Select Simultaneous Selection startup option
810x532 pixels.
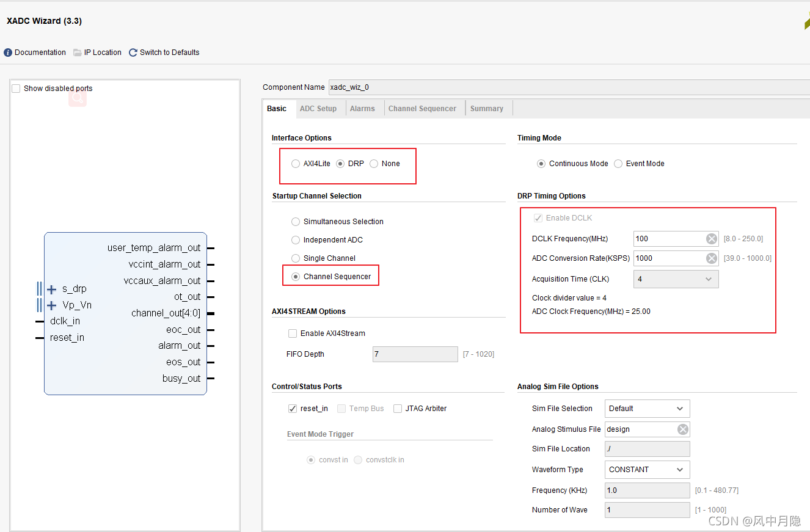[296, 222]
